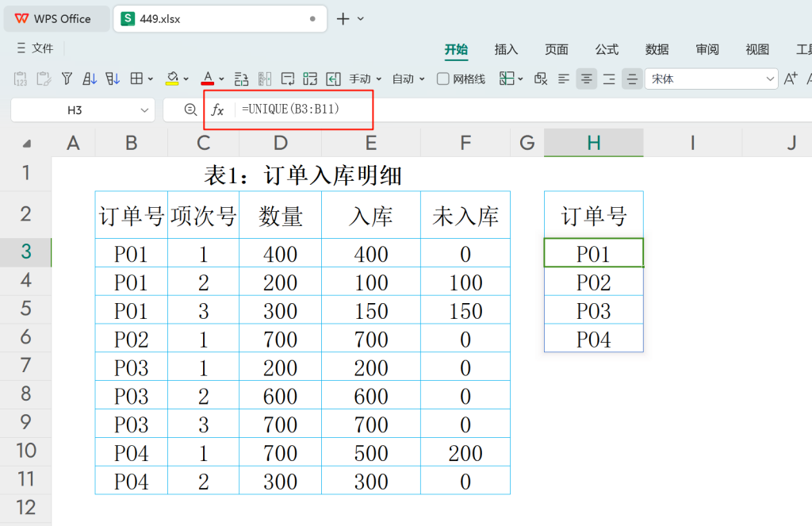
Task: Expand freeze panes dropdown arrow
Action: (520, 79)
